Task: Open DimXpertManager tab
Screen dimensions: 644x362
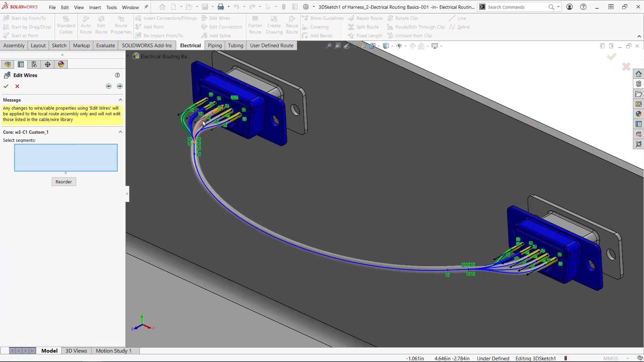Action: click(48, 64)
